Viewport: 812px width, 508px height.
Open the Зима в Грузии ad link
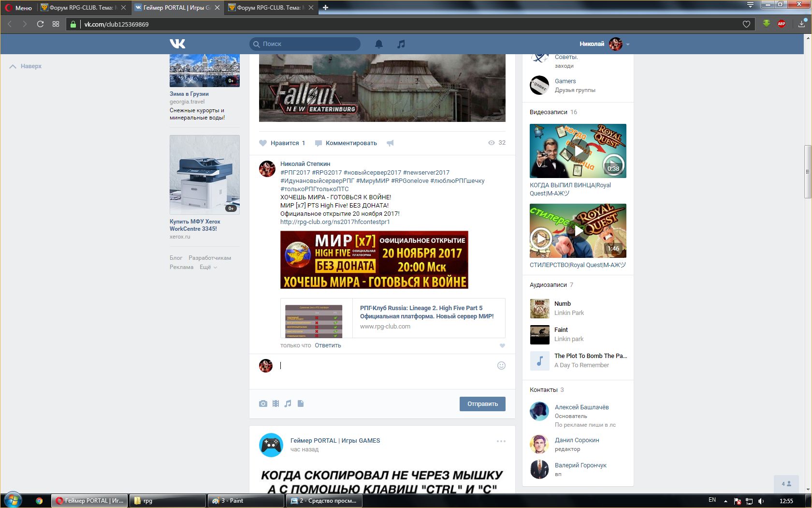(189, 94)
